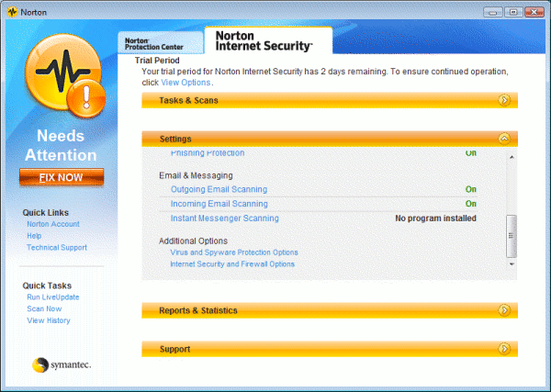Click the Settings header bar
This screenshot has width=551, height=392.
330,139
